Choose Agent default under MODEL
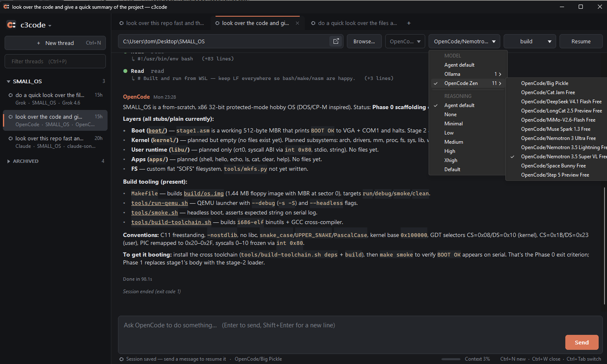607x364 pixels. click(x=468, y=65)
